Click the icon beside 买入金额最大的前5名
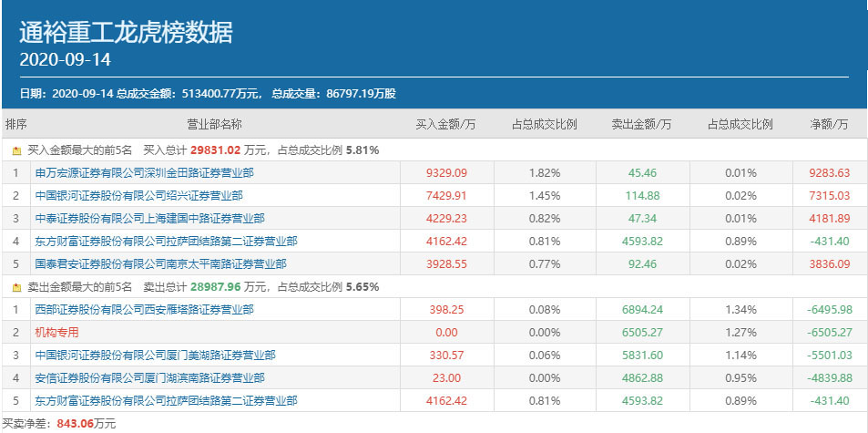 [x=16, y=150]
